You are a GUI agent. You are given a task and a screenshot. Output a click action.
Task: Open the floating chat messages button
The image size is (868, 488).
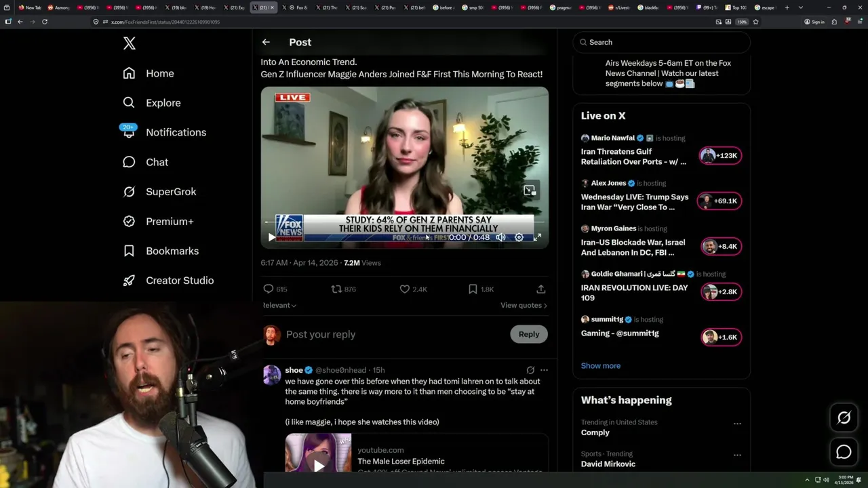point(844,452)
